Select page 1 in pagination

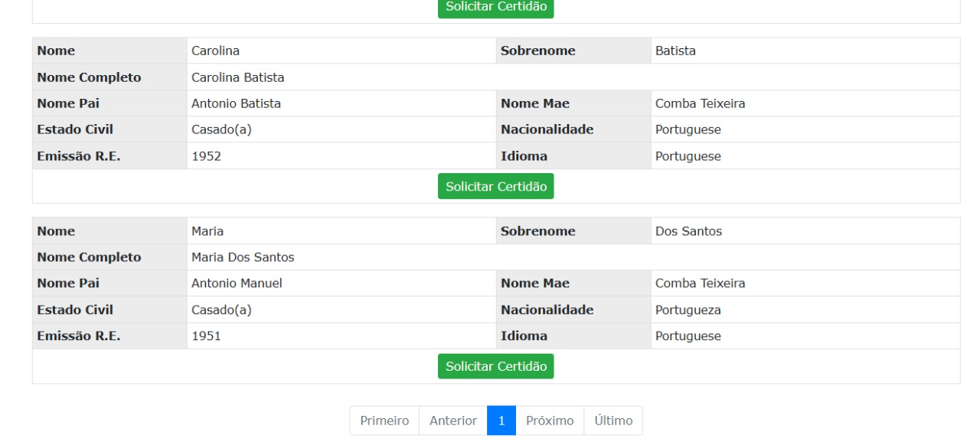coord(501,421)
